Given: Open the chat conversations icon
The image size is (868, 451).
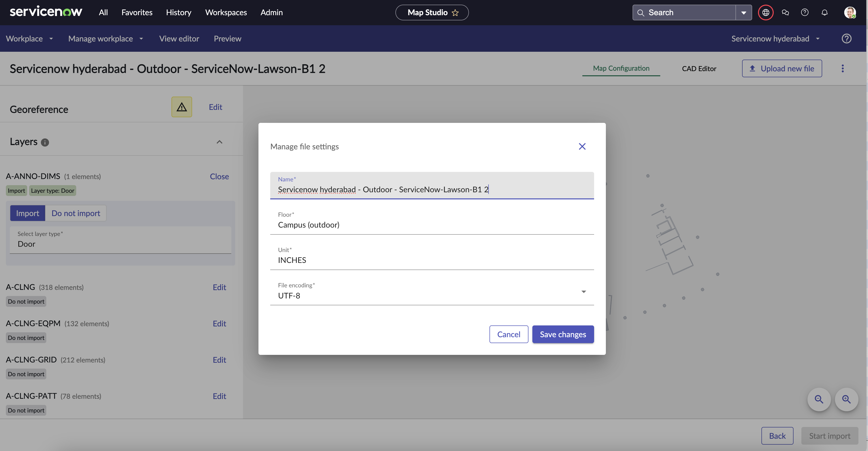Looking at the screenshot, I should [785, 13].
